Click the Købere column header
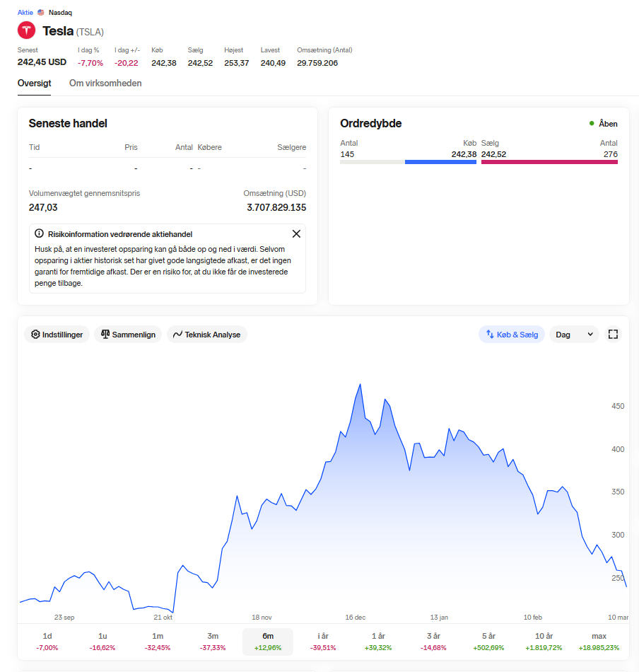The image size is (639, 672). (x=209, y=147)
